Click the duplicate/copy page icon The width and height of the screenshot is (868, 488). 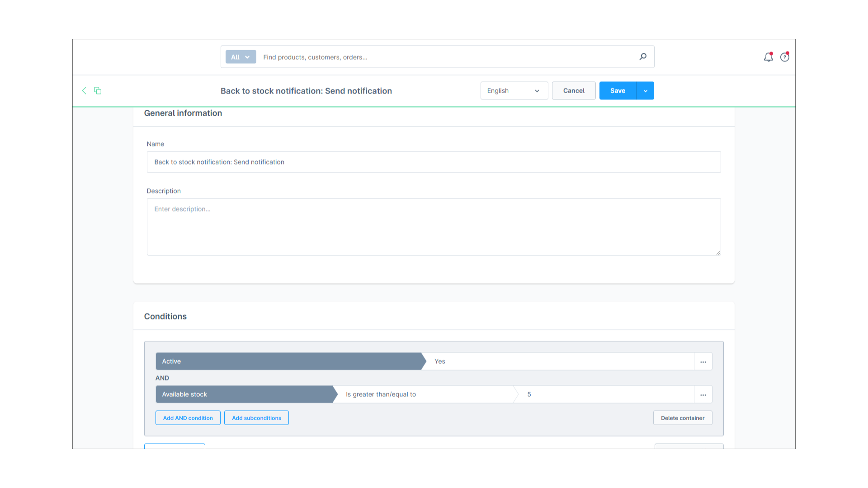point(97,90)
